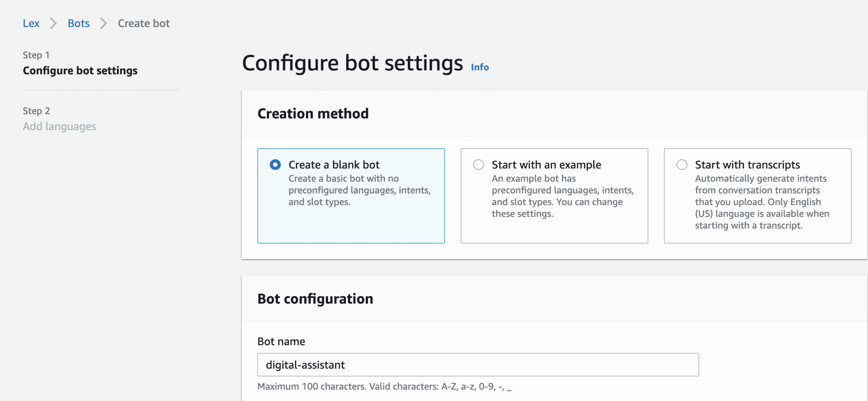Click the Creation method section header
The image size is (868, 401).
[x=313, y=113]
